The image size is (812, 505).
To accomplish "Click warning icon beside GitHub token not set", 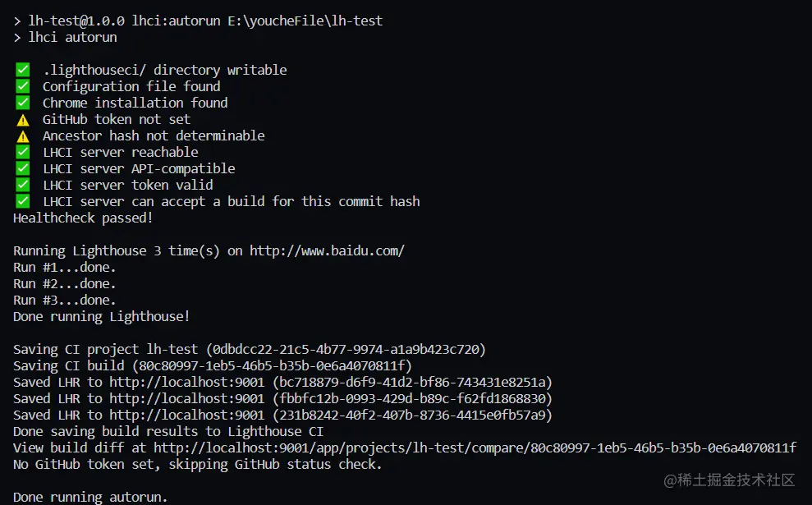I will (x=23, y=120).
